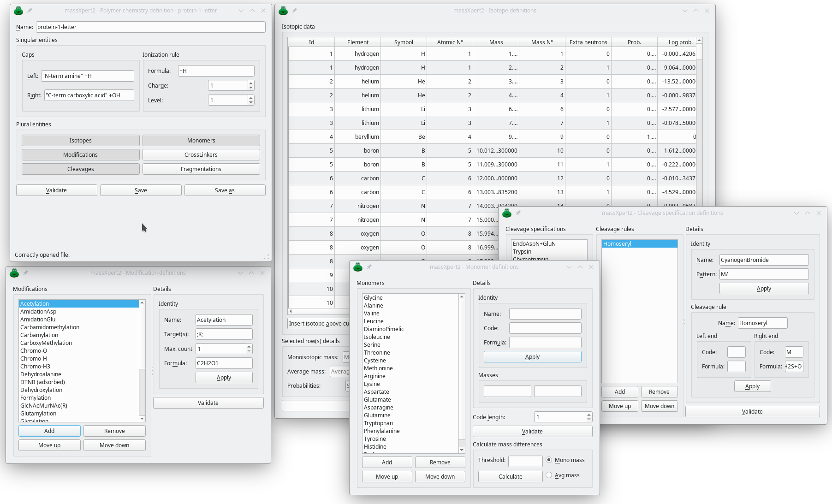The height and width of the screenshot is (504, 832).
Task: Increase the Charge value with its up arrow
Action: 250,83
